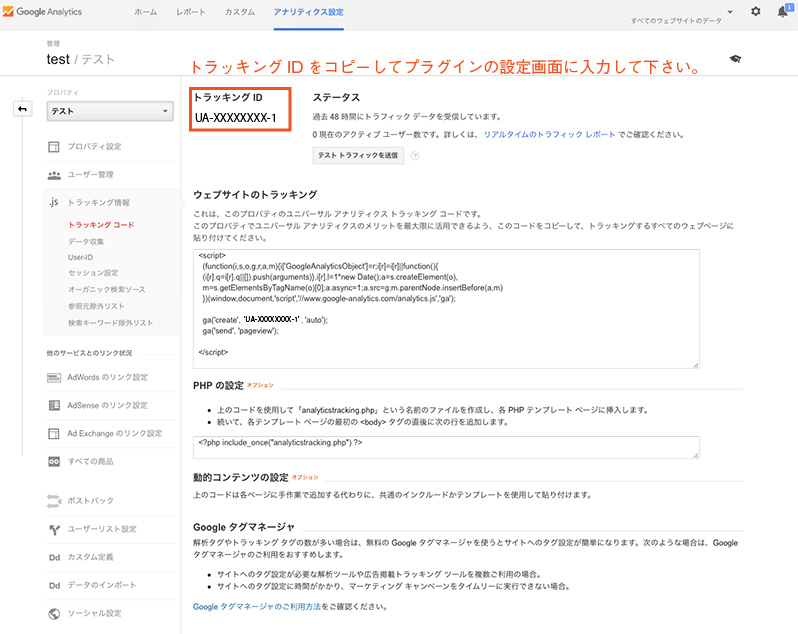Open AdSense のリンク設定
The width and height of the screenshot is (798, 634).
pyautogui.click(x=107, y=406)
